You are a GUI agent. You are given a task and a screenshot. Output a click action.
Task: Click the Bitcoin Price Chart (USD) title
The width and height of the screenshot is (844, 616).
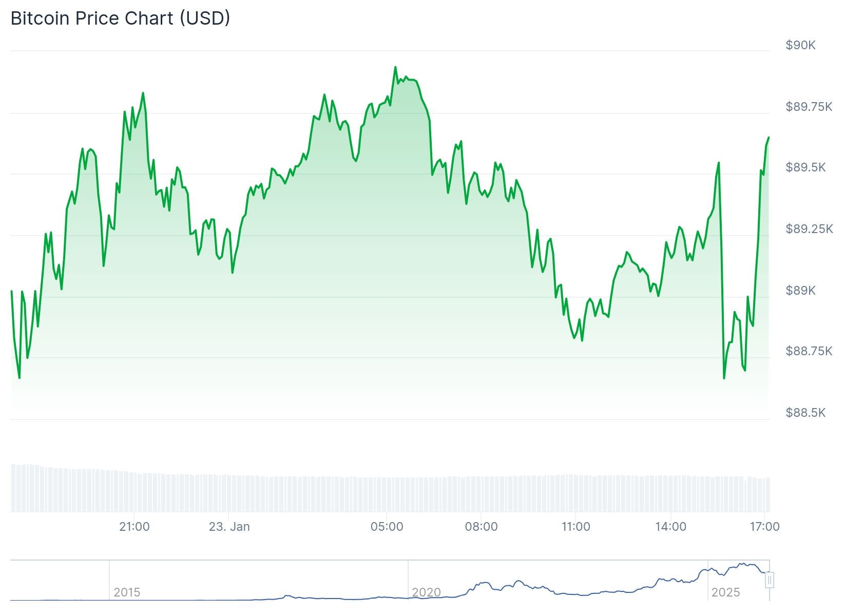(120, 18)
